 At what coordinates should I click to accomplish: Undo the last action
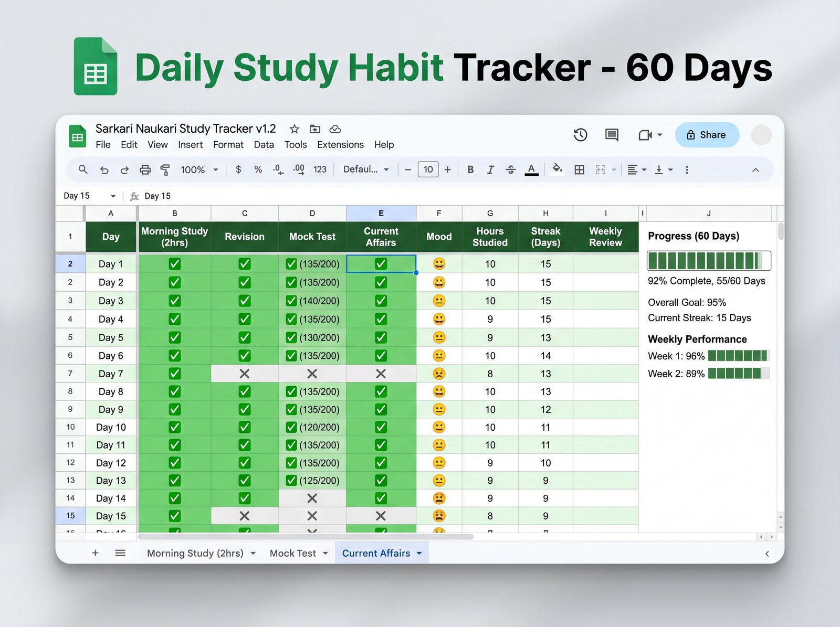pyautogui.click(x=104, y=169)
